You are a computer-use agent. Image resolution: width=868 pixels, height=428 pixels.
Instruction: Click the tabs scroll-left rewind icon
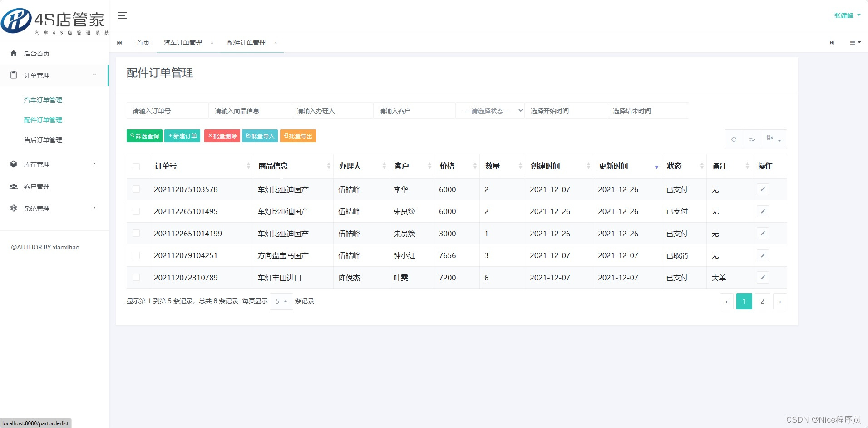tap(119, 43)
